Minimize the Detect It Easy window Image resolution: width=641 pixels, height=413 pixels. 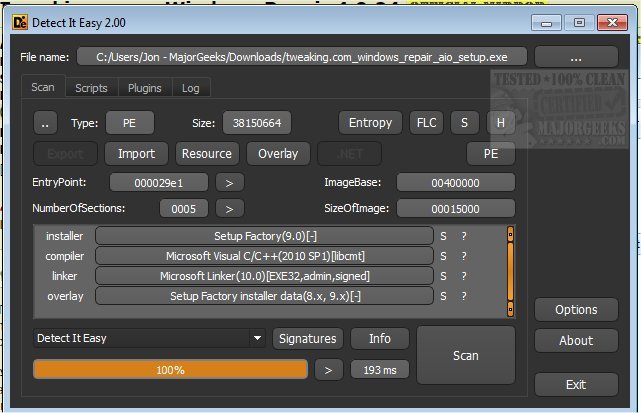tap(547, 22)
